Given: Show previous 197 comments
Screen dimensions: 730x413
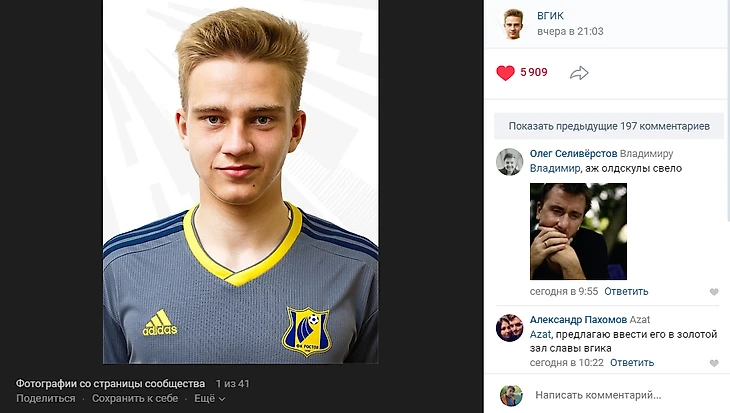Looking at the screenshot, I should pyautogui.click(x=609, y=126).
